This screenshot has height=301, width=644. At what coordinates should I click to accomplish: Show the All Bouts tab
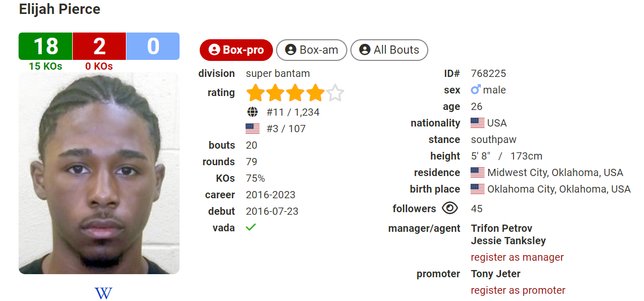389,50
